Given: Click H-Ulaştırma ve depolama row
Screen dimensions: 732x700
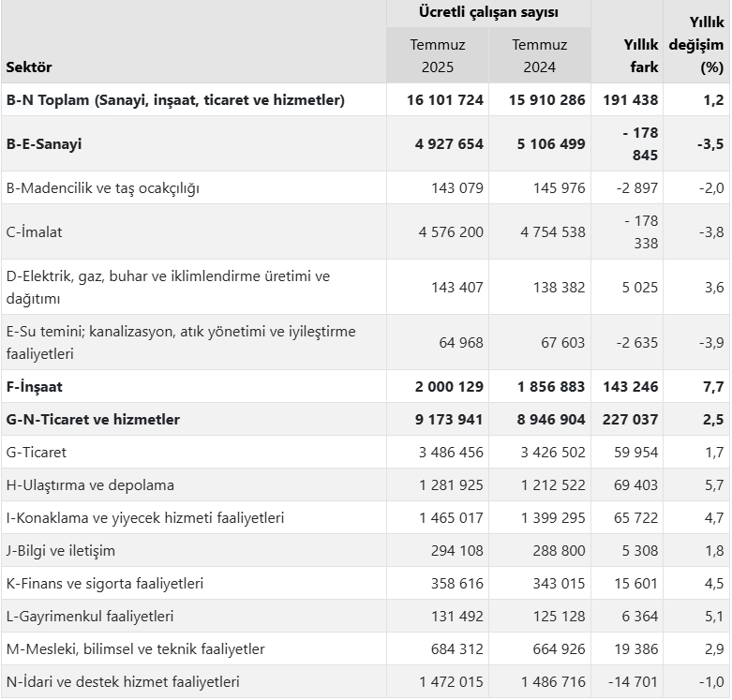Looking at the screenshot, I should click(x=90, y=485).
